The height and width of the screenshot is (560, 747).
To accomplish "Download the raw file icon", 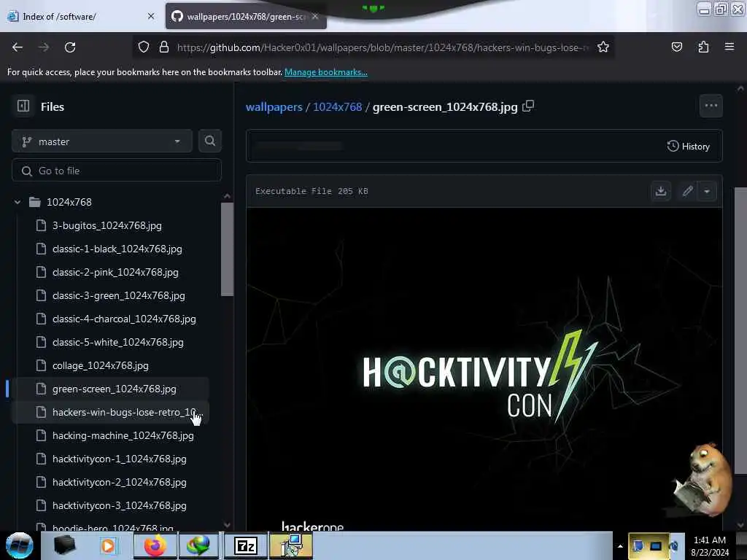I will click(x=661, y=191).
